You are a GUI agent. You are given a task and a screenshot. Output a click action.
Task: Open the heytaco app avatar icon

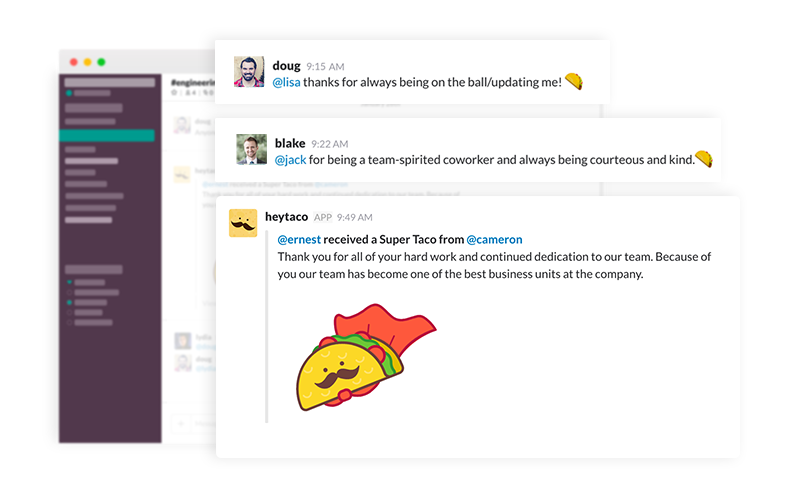click(243, 223)
